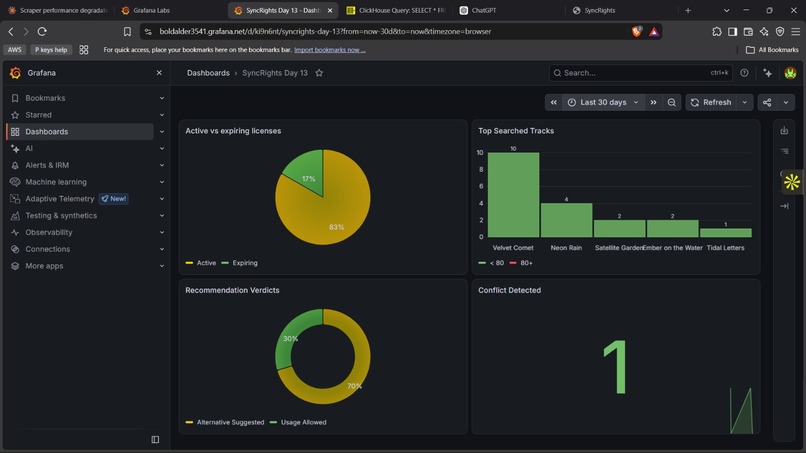Click the Top Searched Tracks panel title
Image resolution: width=806 pixels, height=453 pixels.
(516, 131)
